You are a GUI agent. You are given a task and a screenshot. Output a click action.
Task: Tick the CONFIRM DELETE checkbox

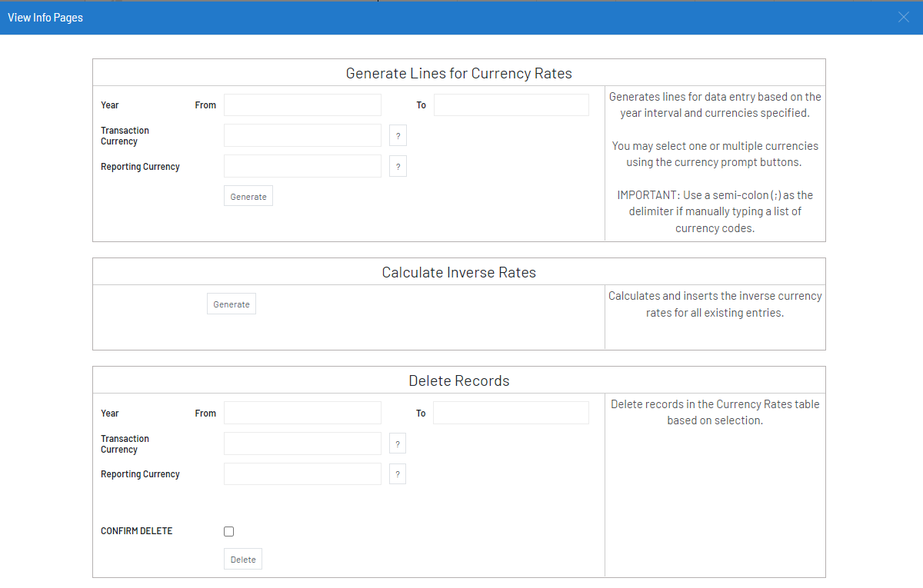click(x=228, y=531)
